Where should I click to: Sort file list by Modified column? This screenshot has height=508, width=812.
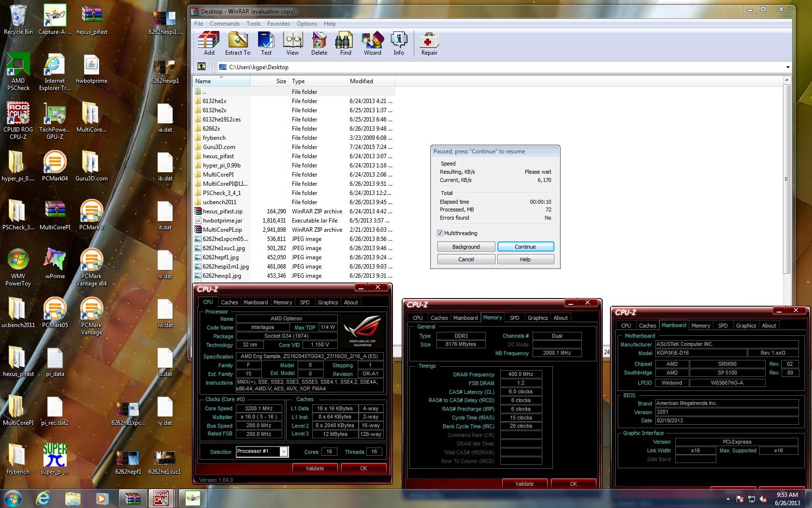coord(371,81)
